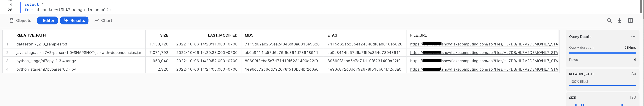Toggle the Editor pane
The height and width of the screenshot is (106, 644).
(x=48, y=20)
